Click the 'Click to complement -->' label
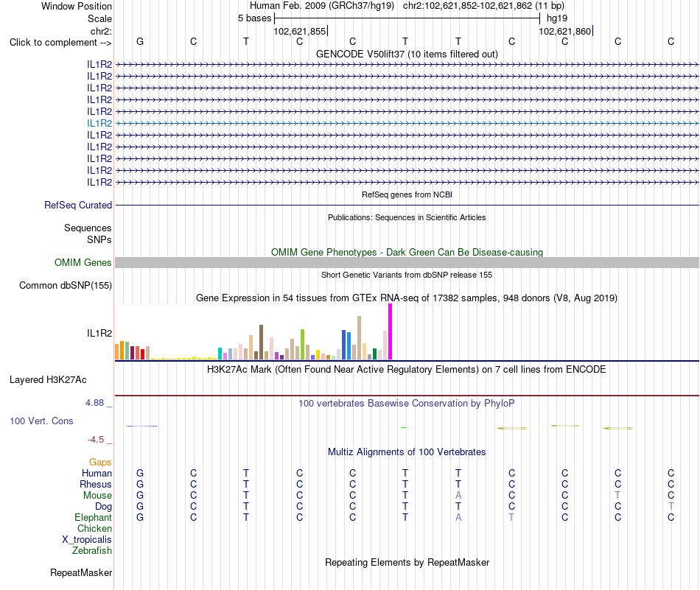This screenshot has height=590, width=700. click(x=60, y=43)
